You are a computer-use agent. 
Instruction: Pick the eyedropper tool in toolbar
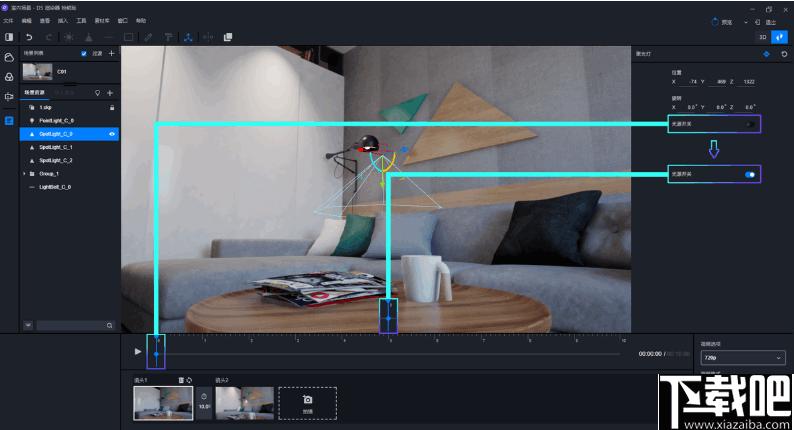pos(148,37)
